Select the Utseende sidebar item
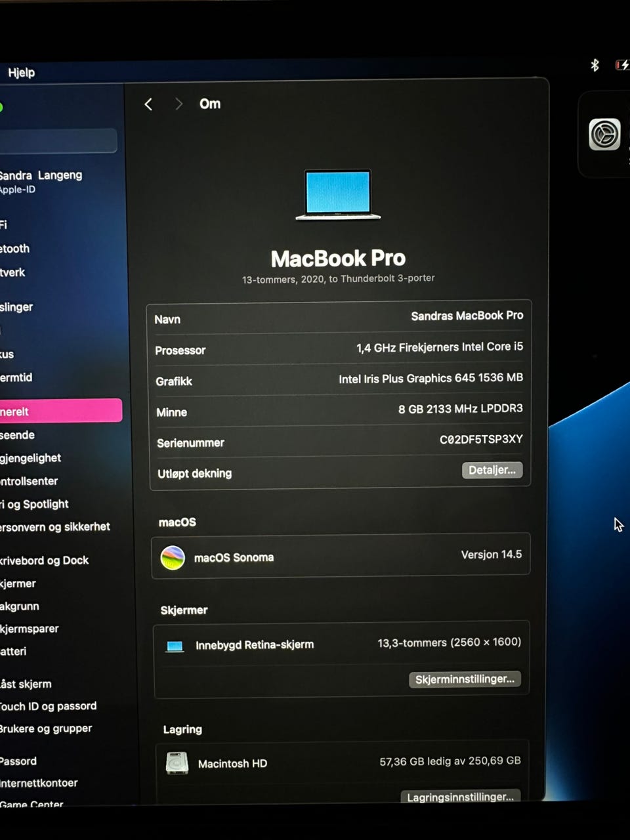 point(17,435)
